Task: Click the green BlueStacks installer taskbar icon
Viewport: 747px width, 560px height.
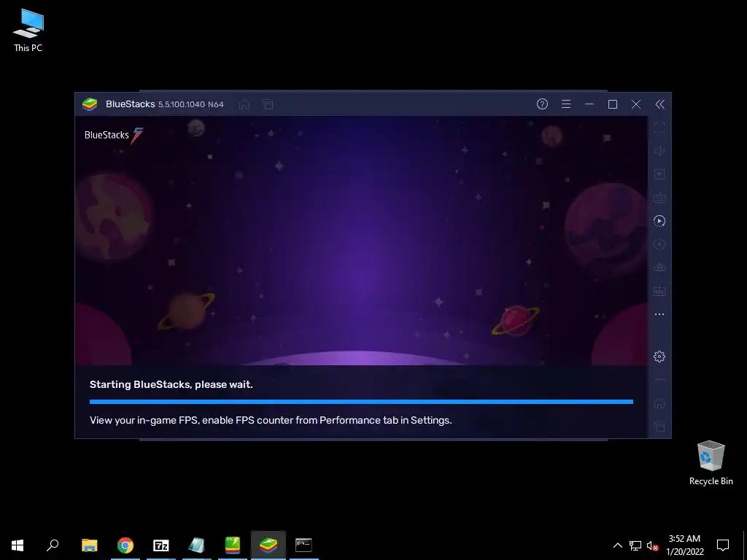Action: 233,545
